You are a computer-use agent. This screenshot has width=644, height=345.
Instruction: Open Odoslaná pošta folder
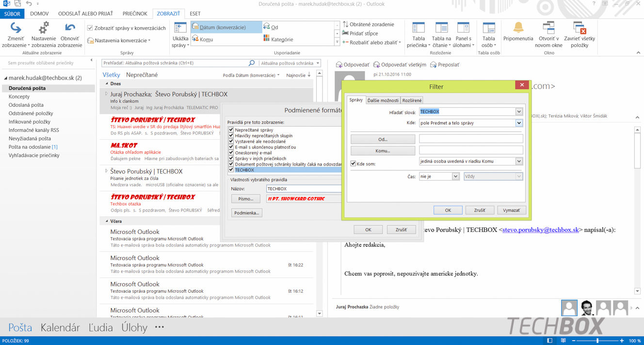26,105
